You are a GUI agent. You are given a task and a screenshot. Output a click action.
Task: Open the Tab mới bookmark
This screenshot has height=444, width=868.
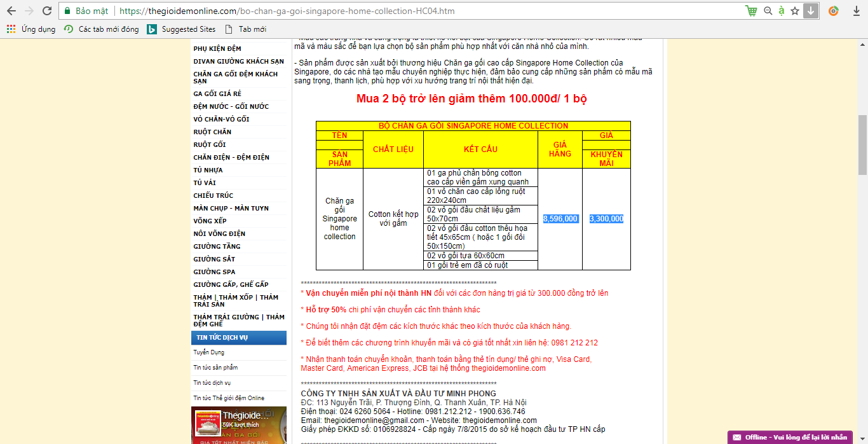point(246,29)
